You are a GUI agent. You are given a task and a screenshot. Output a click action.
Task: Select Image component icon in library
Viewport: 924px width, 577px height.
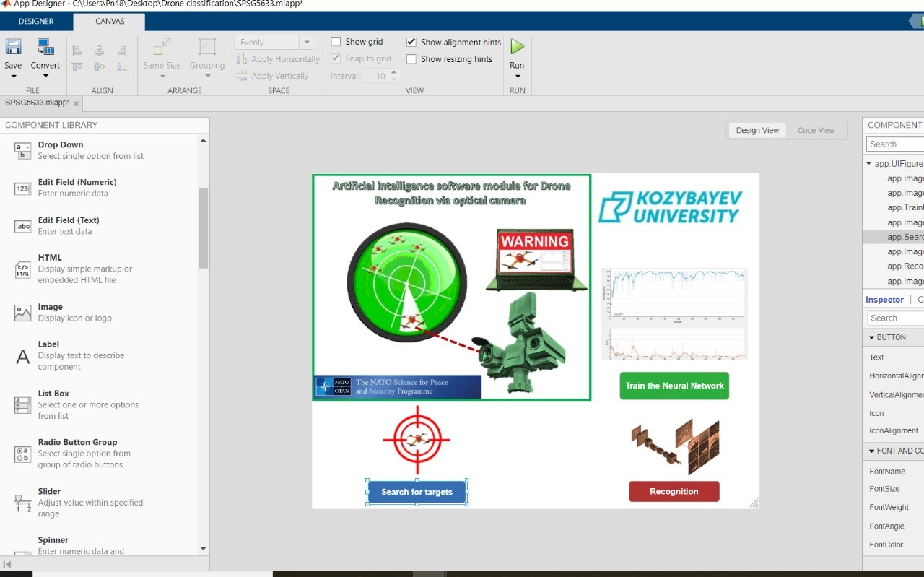tap(23, 313)
